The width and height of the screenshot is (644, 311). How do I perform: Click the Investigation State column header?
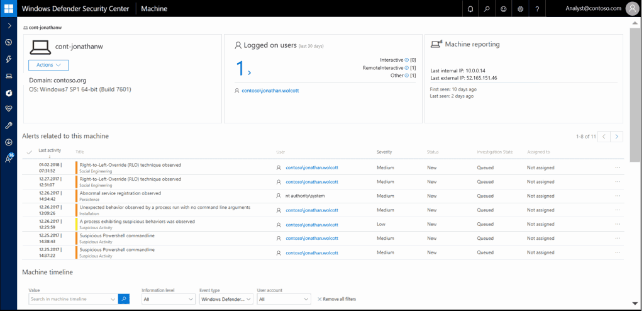494,152
